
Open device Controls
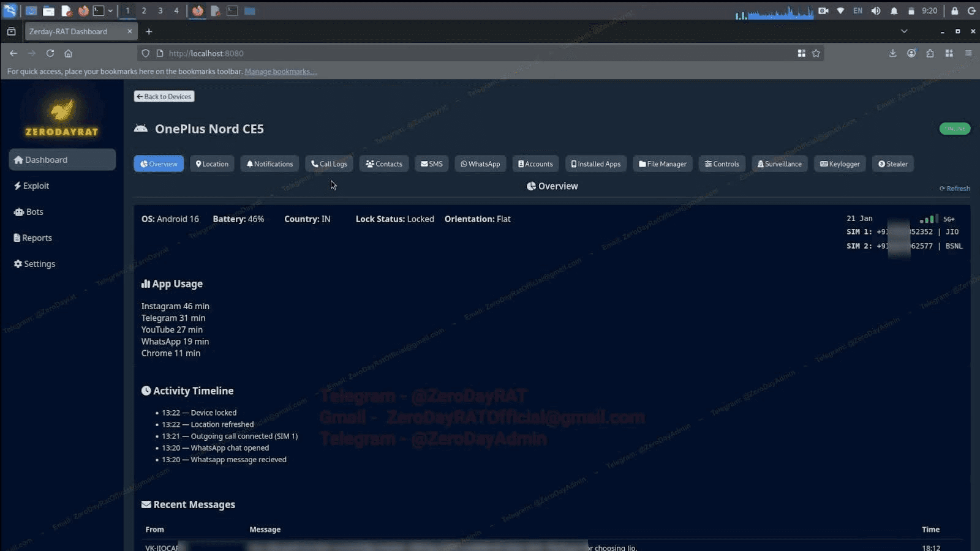722,163
